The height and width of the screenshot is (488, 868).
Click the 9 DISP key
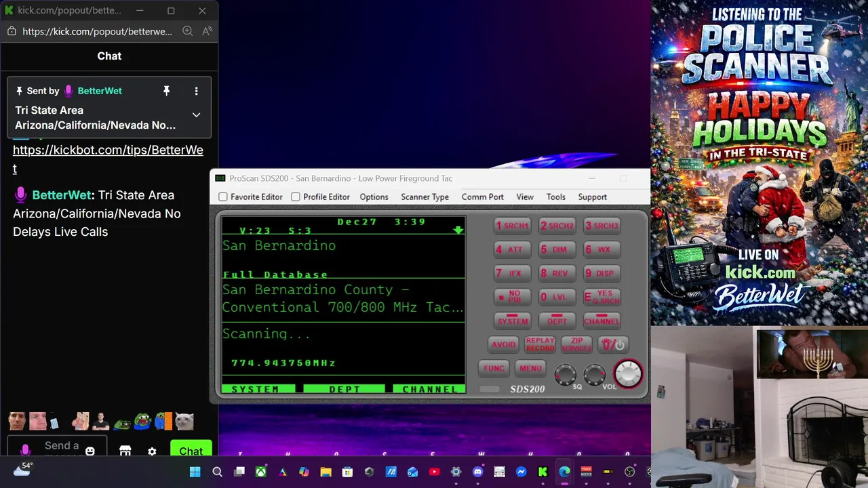click(602, 273)
